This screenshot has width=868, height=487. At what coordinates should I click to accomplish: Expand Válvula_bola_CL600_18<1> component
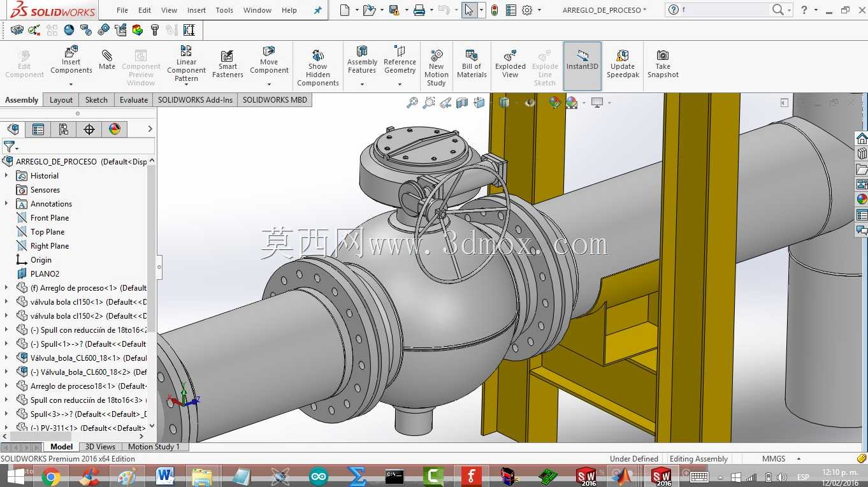(6, 358)
